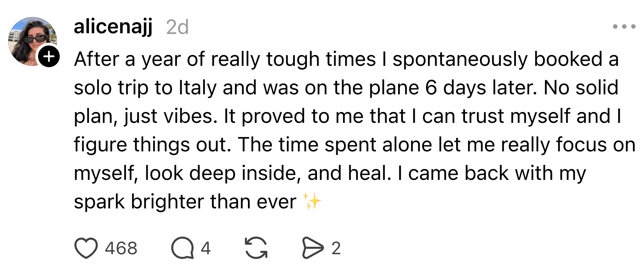Open replies via the speech bubble icon

click(x=182, y=248)
